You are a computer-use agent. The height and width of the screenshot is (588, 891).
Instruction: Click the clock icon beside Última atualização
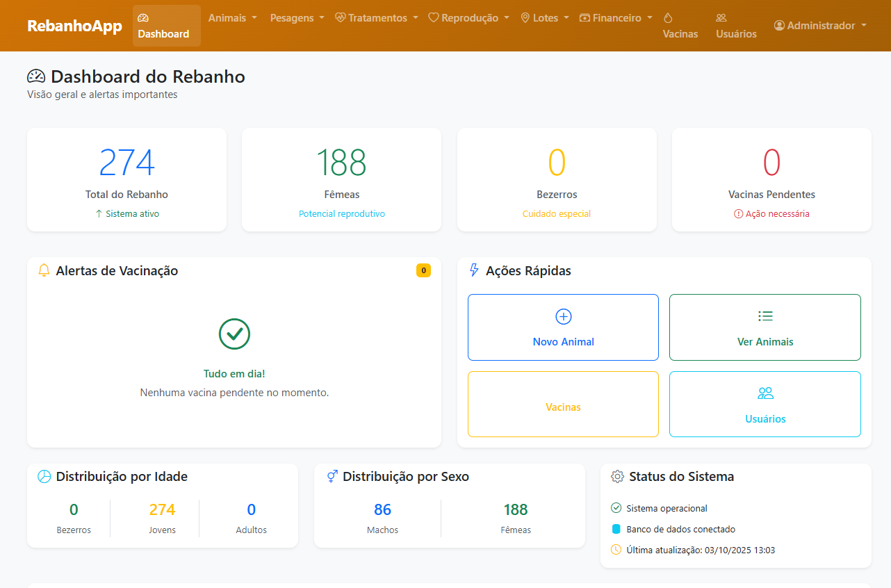tap(616, 549)
